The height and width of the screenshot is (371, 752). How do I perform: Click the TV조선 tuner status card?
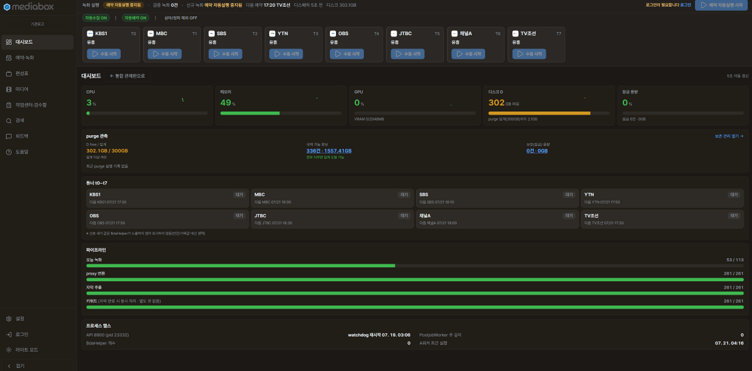(x=662, y=219)
